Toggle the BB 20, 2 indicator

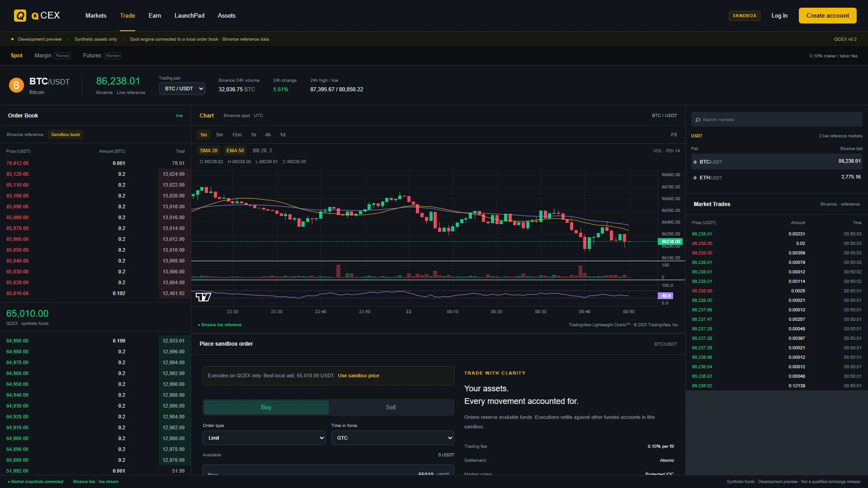coord(262,150)
